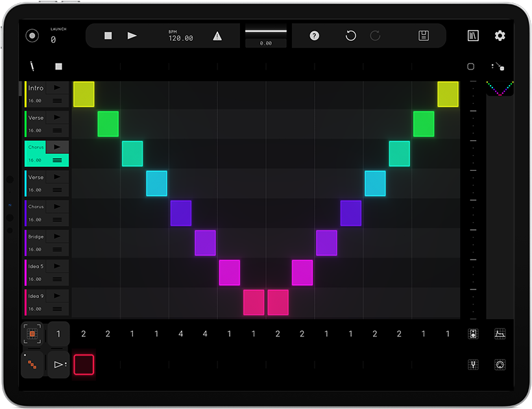Select the BPM 120.00 tempo field
Screen dimensions: 532x409
tap(181, 36)
